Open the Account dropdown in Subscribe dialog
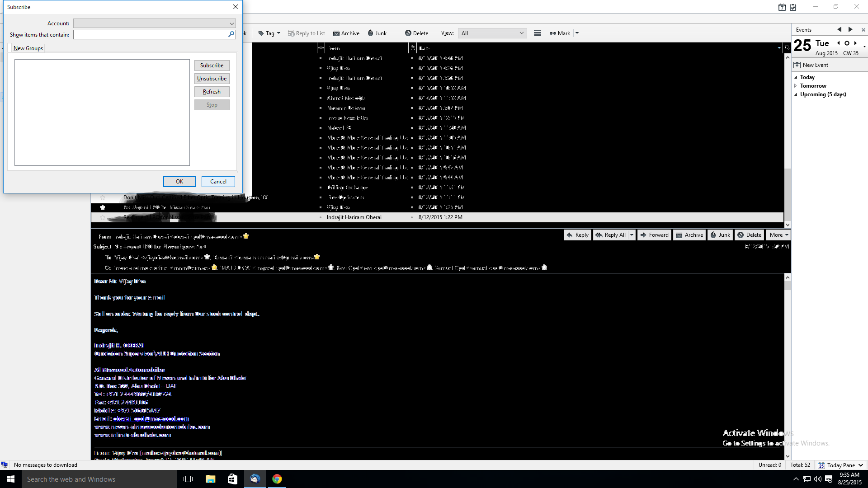Image resolution: width=868 pixels, height=488 pixels. point(231,23)
